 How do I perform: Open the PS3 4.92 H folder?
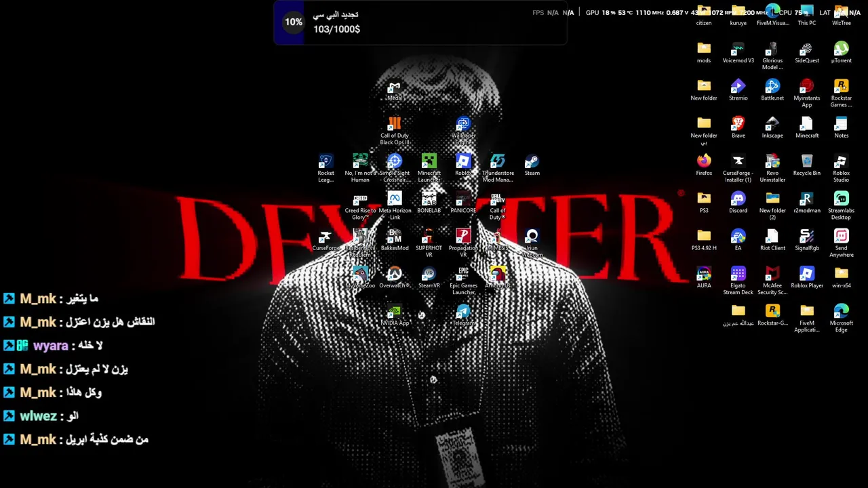pos(704,241)
